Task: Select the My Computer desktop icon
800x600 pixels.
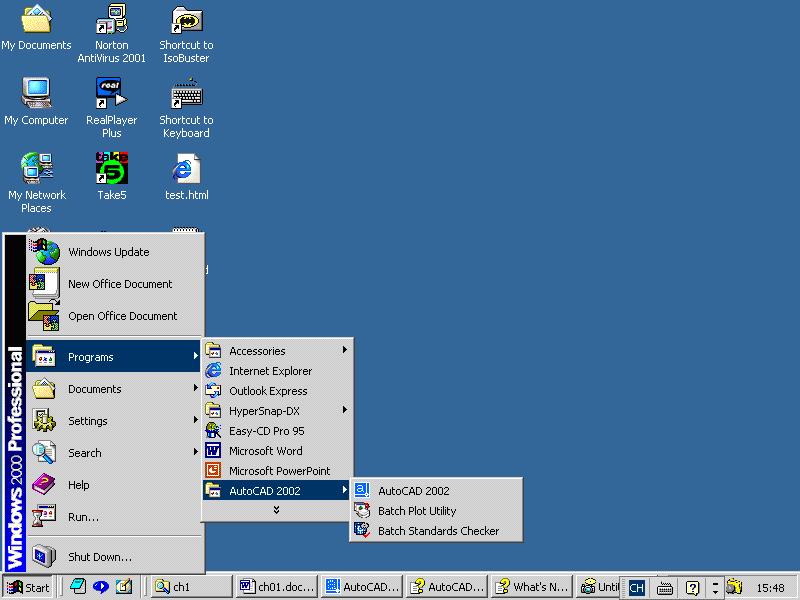Action: point(36,101)
